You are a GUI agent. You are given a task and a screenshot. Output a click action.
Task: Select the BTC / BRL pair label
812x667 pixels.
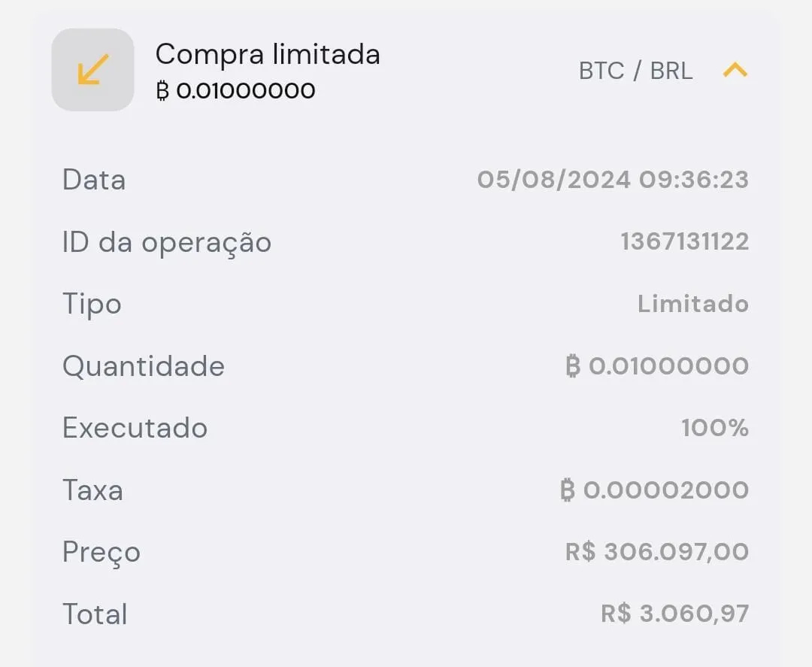[635, 70]
